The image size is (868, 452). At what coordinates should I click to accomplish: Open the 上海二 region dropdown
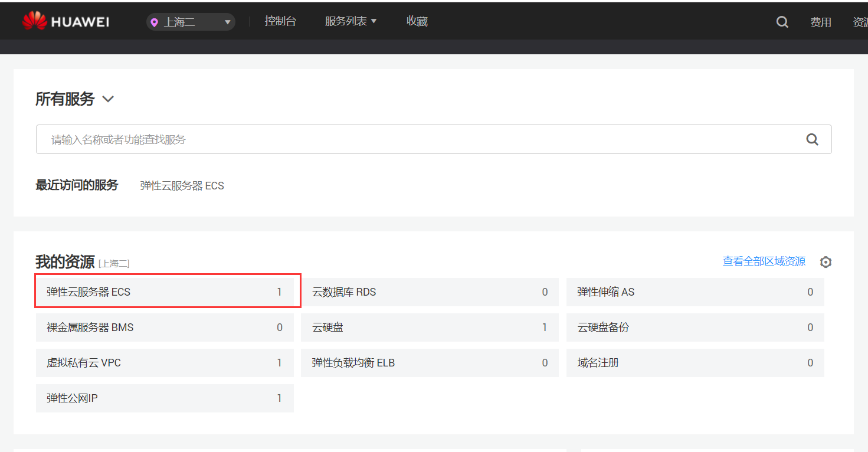pos(191,22)
